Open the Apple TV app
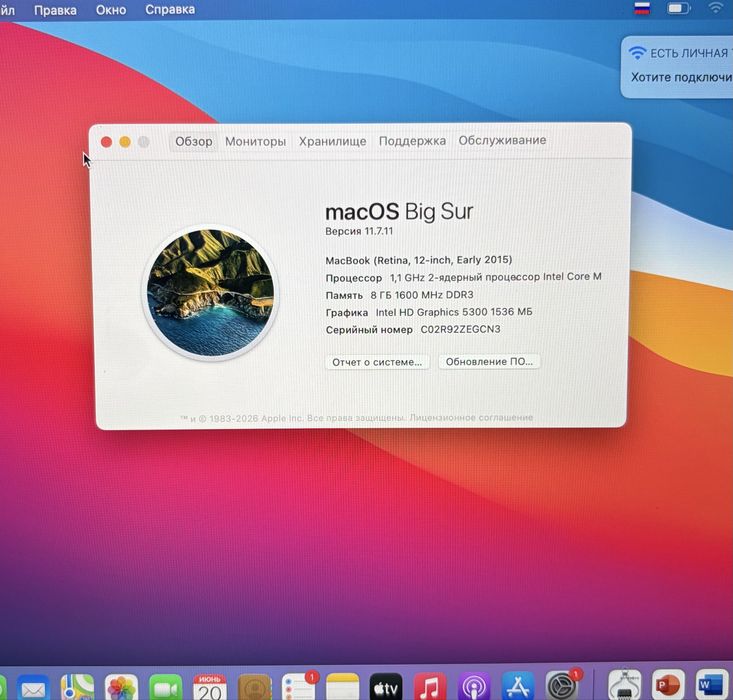Image resolution: width=733 pixels, height=700 pixels. [x=386, y=687]
